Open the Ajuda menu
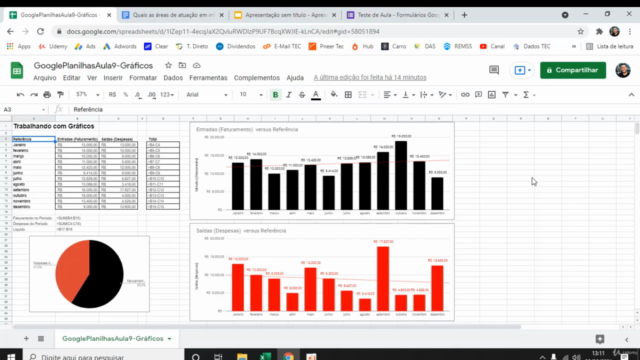The height and width of the screenshot is (360, 640). 295,78
